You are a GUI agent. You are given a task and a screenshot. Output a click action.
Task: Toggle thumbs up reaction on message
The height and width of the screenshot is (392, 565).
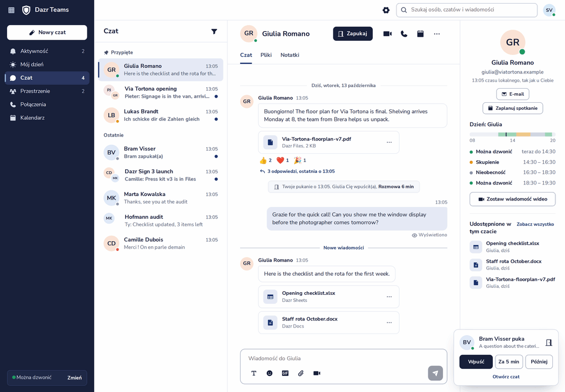pyautogui.click(x=265, y=160)
